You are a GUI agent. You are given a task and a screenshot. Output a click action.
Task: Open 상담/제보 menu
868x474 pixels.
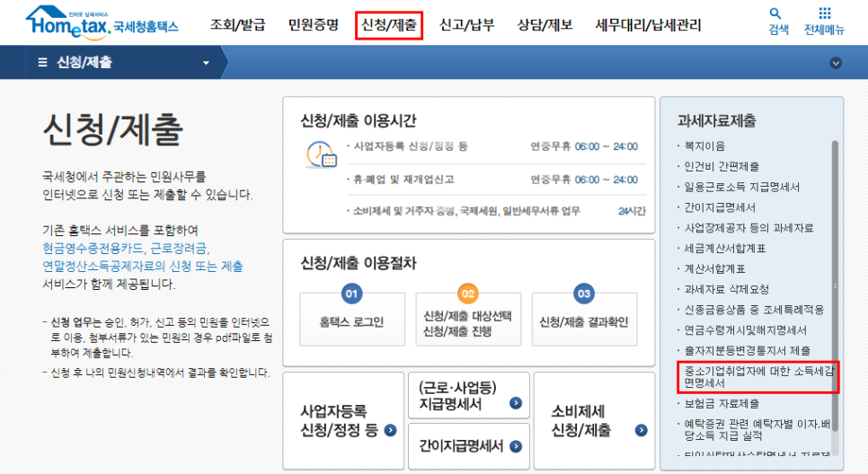click(545, 25)
